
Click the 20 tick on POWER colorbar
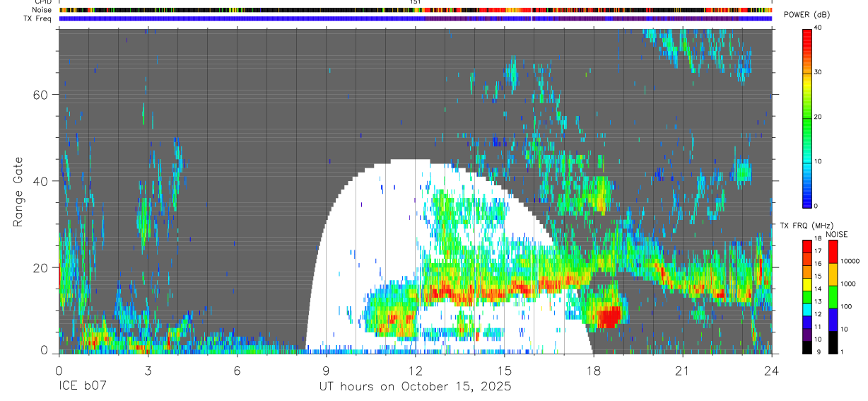pyautogui.click(x=819, y=117)
